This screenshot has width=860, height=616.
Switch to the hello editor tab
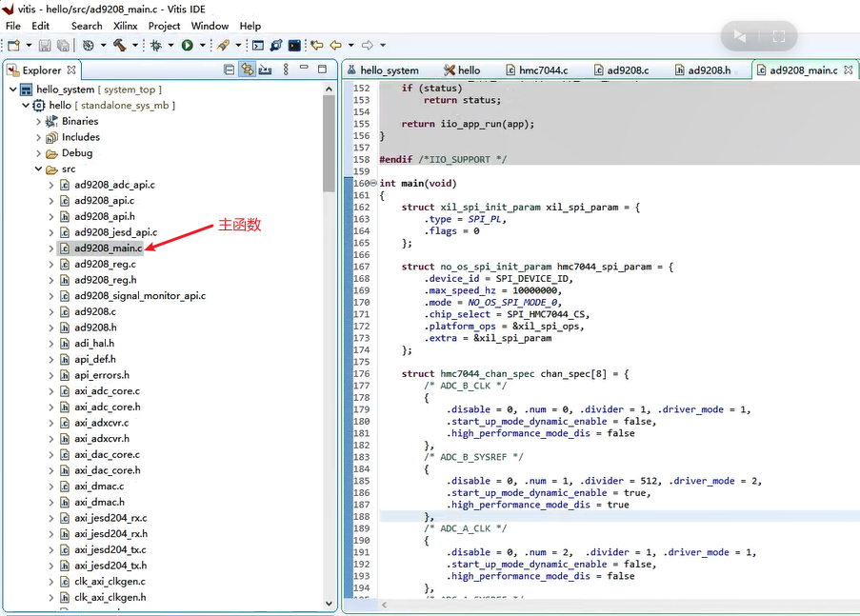pyautogui.click(x=462, y=70)
